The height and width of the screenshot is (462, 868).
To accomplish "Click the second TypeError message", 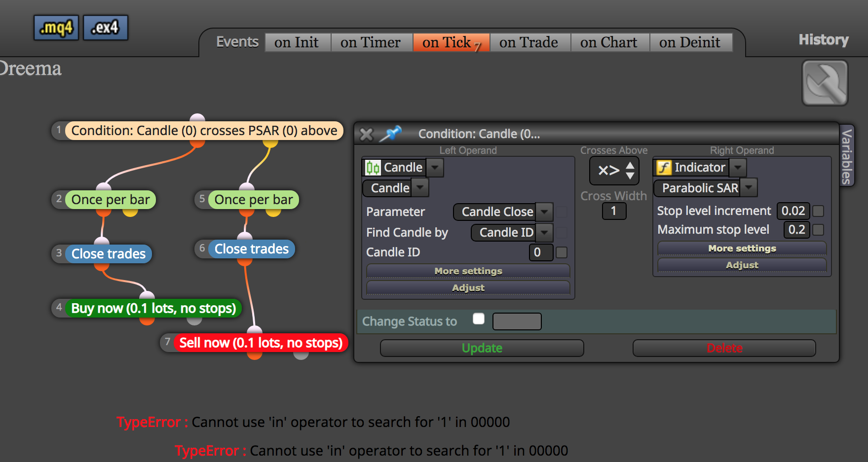I will tap(371, 451).
